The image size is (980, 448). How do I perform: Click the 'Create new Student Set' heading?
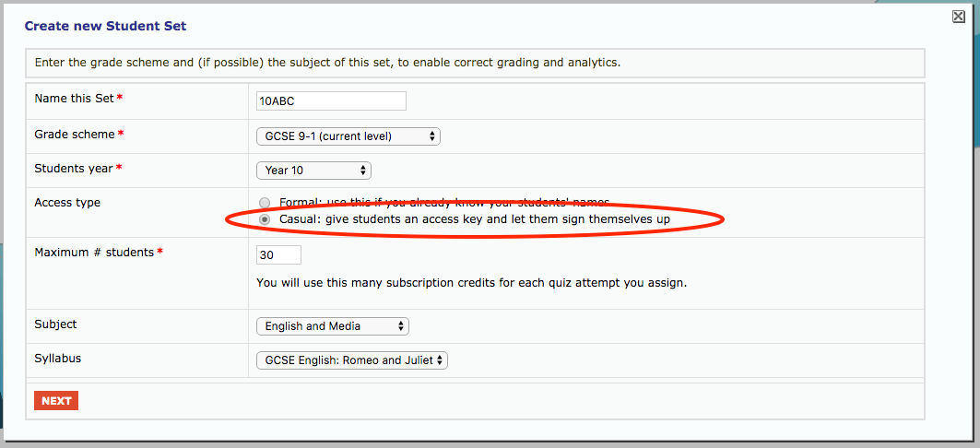point(105,26)
